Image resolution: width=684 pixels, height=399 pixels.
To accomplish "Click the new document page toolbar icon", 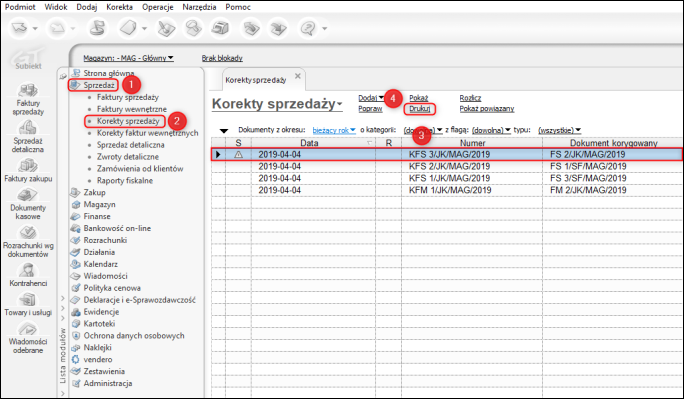I will (x=128, y=29).
